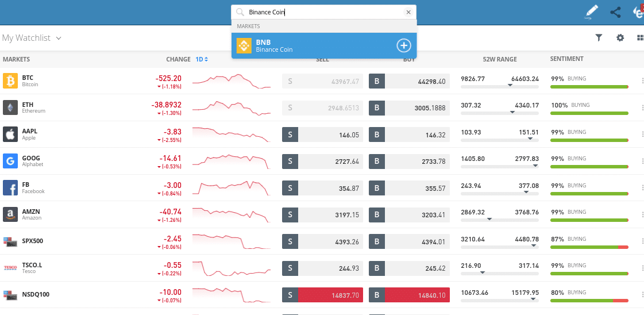Click the NSDQ100 flag icon
The height and width of the screenshot is (315, 644).
10,295
